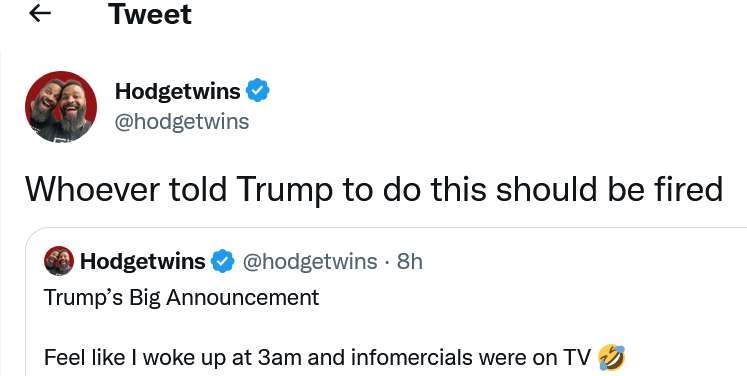Click the bold Hodgetwins name in quoted tweet
Viewport: 747px width, 376px height.
point(142,261)
